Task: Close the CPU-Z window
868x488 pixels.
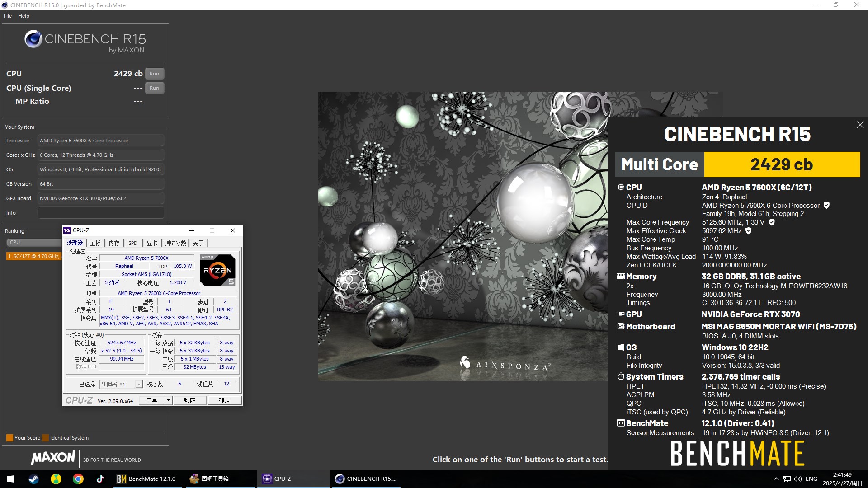Action: (x=233, y=230)
